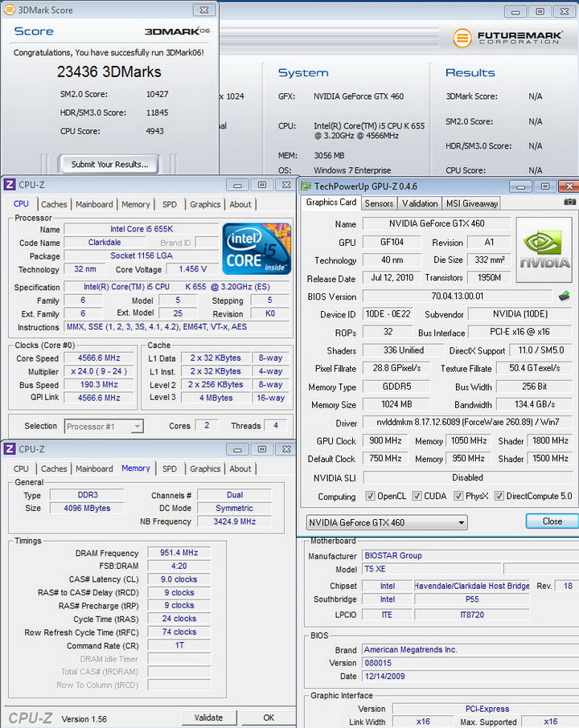Open About tab in lower CPU-Z window

240,469
